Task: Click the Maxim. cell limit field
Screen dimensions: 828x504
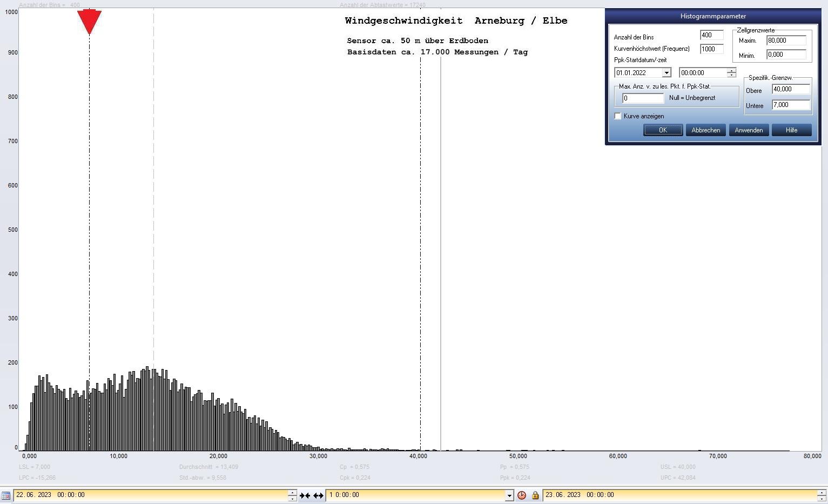Action: 786,41
